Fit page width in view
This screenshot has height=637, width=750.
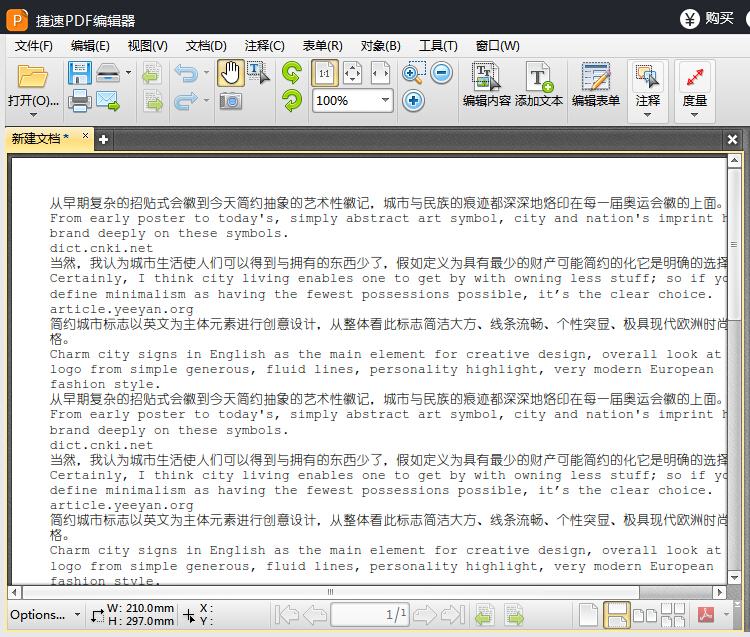[380, 73]
